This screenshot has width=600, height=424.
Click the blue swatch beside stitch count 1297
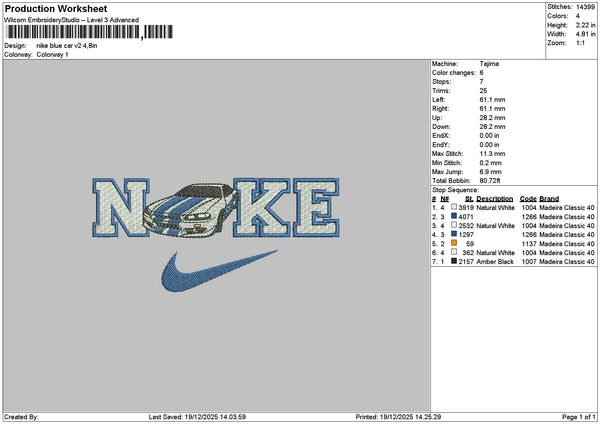[x=454, y=234]
